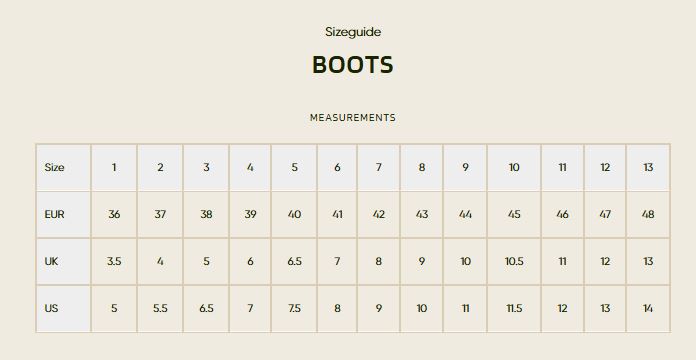Click EUR value 46
Screen dimensions: 696x360
562,214
